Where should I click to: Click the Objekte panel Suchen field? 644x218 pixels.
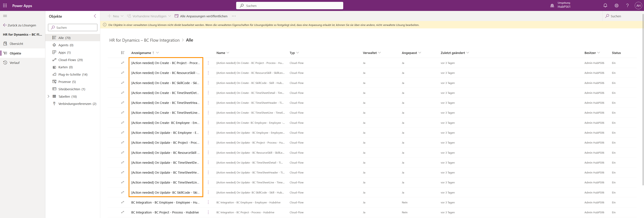click(x=73, y=28)
